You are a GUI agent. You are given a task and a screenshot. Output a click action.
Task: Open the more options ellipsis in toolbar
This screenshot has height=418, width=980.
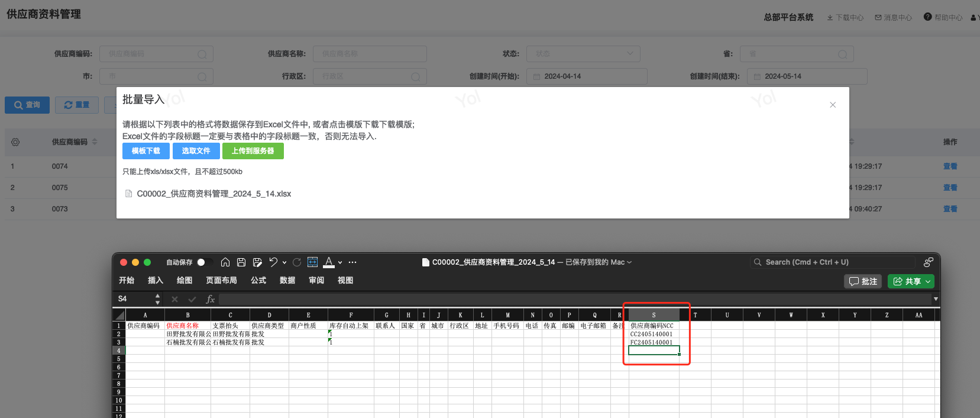click(x=352, y=262)
